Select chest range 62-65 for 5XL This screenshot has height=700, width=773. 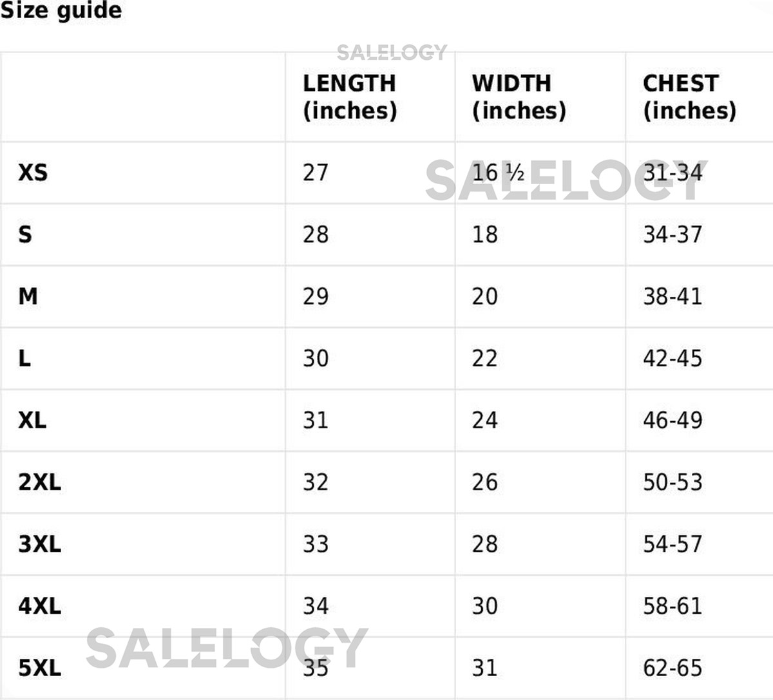(x=673, y=668)
